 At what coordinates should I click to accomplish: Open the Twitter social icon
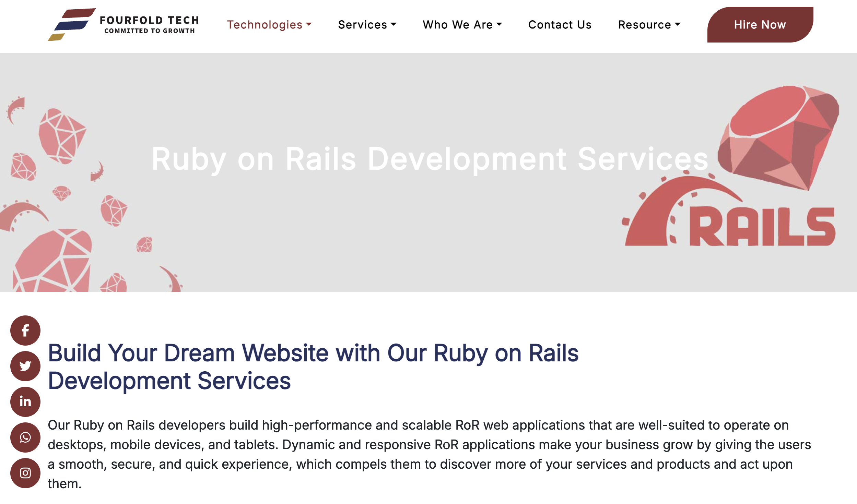[x=25, y=366]
